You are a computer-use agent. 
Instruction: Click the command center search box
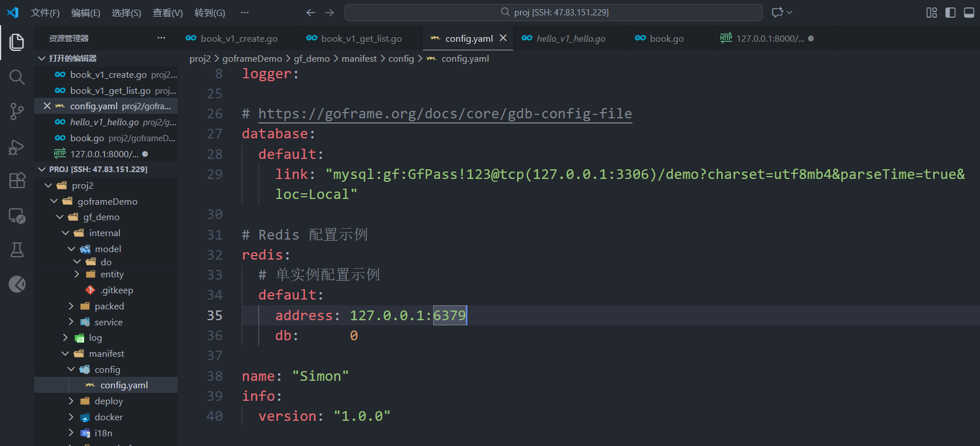(553, 12)
